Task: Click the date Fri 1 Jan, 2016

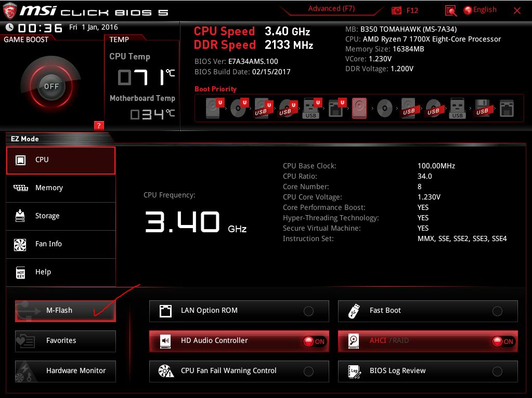Action: pos(93,27)
